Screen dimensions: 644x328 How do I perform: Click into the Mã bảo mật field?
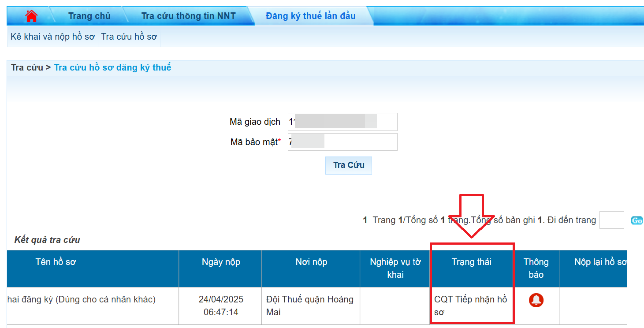(342, 142)
